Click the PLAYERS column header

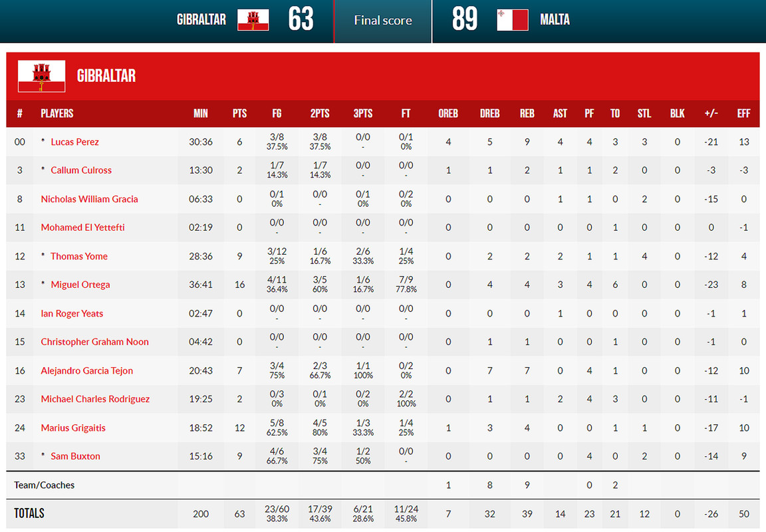[57, 113]
